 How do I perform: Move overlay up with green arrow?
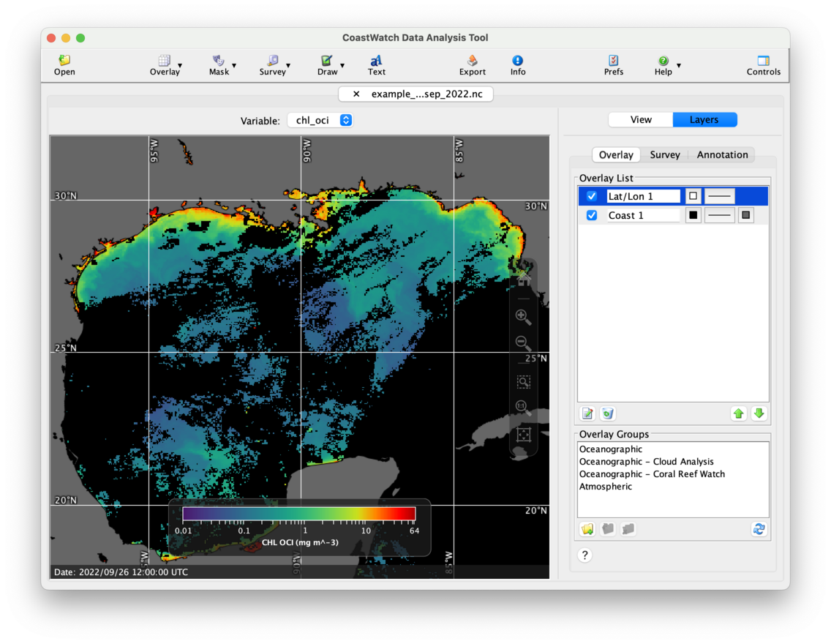click(x=738, y=413)
